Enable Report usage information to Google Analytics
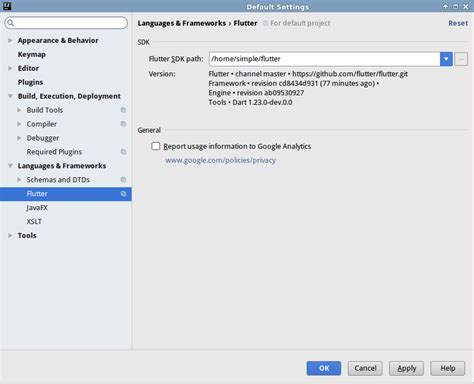The height and width of the screenshot is (384, 474). tap(156, 146)
